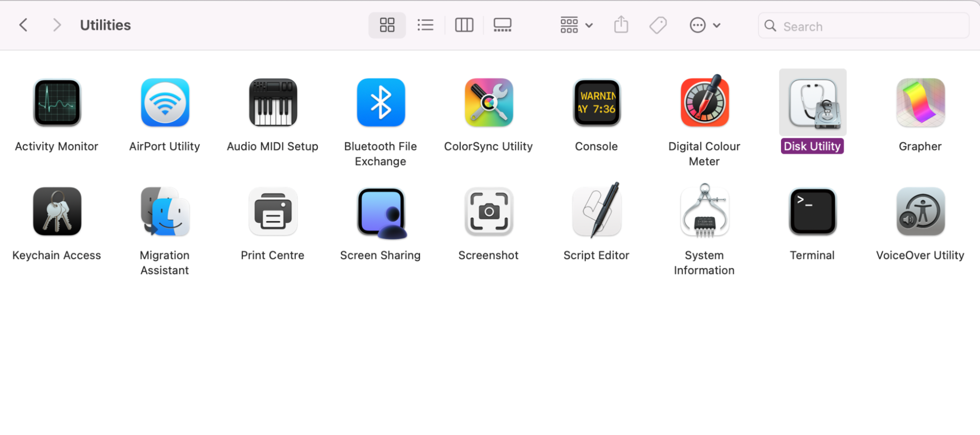The height and width of the screenshot is (435, 980).
Task: Click the "Utilities" window title
Action: (x=105, y=25)
